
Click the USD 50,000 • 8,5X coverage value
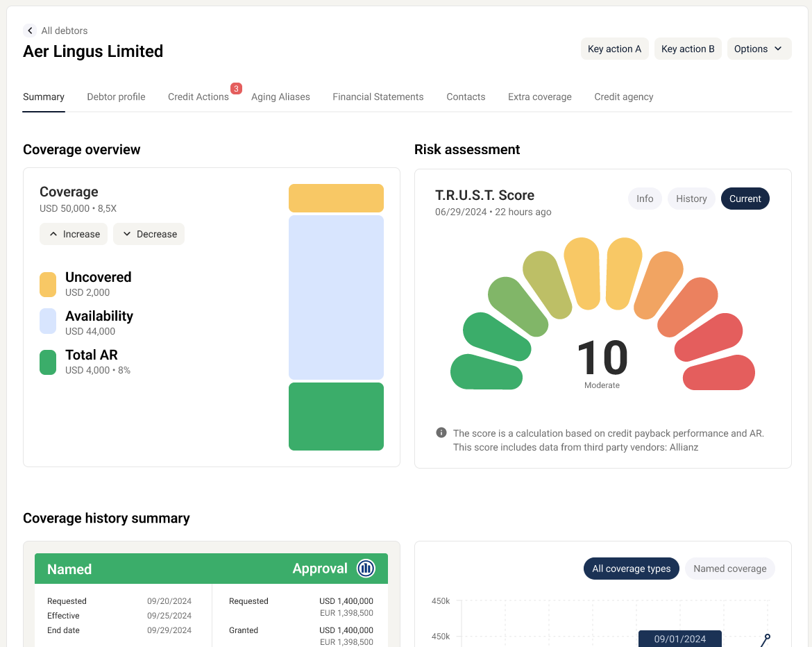[78, 209]
